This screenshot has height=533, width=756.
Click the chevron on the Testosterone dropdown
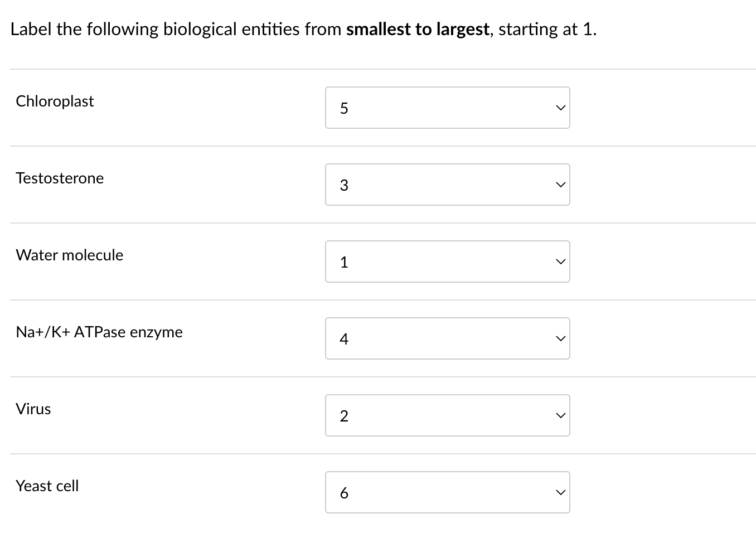(x=560, y=184)
